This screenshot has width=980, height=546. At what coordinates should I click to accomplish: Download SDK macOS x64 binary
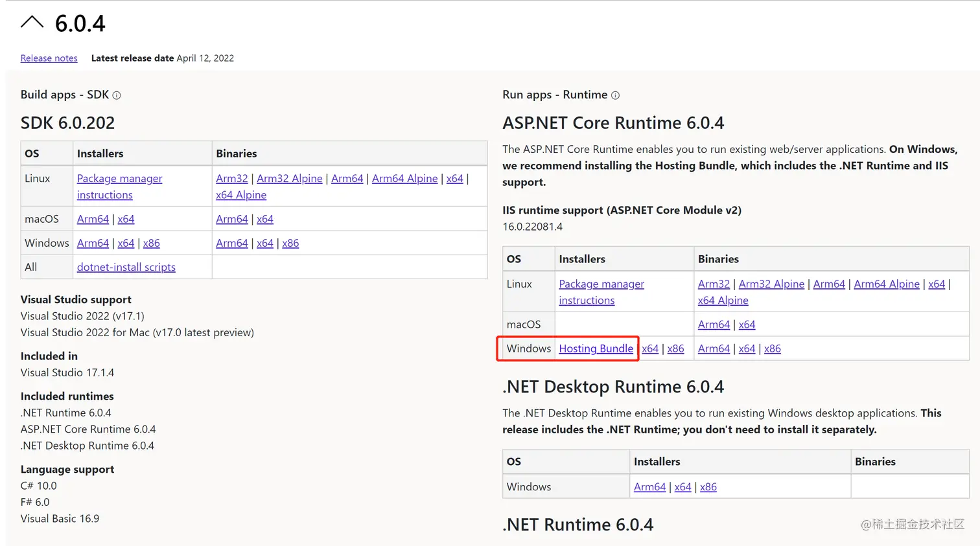click(x=265, y=219)
